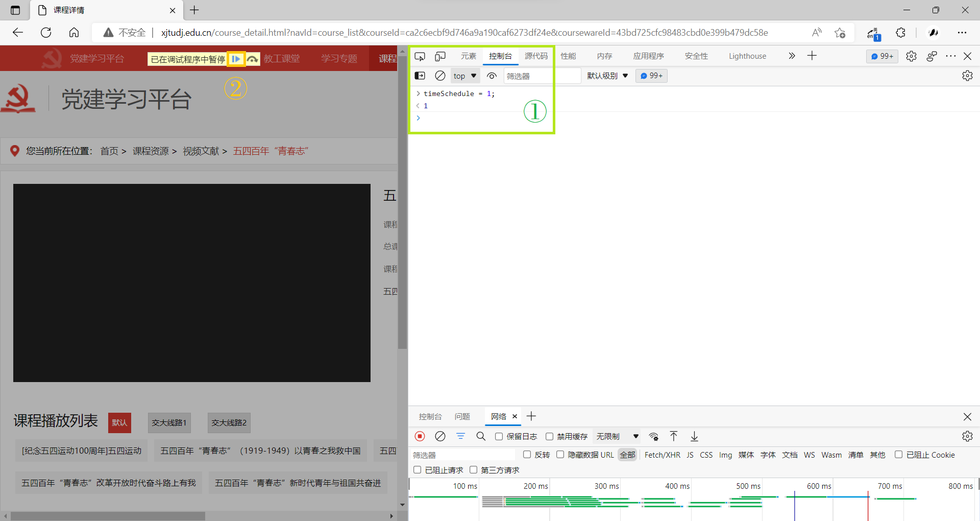Viewport: 980px width, 521px height.
Task: Tick the 隐藏数据 URL checkbox
Action: [x=560, y=455]
